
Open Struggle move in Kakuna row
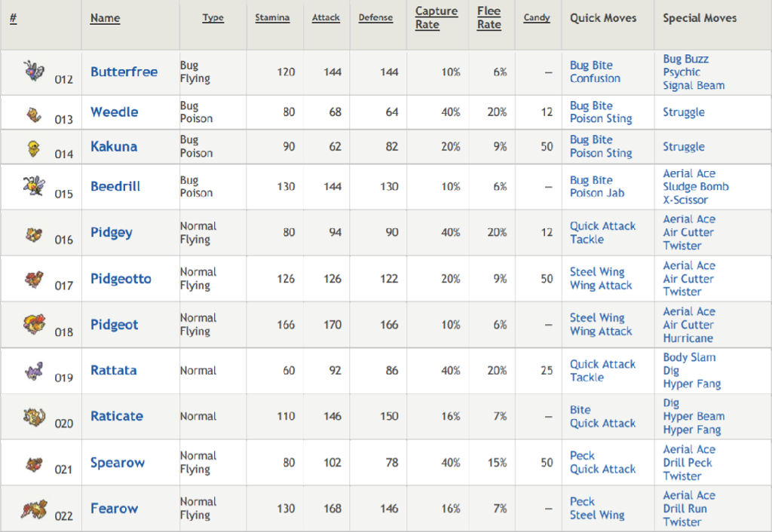(x=683, y=147)
